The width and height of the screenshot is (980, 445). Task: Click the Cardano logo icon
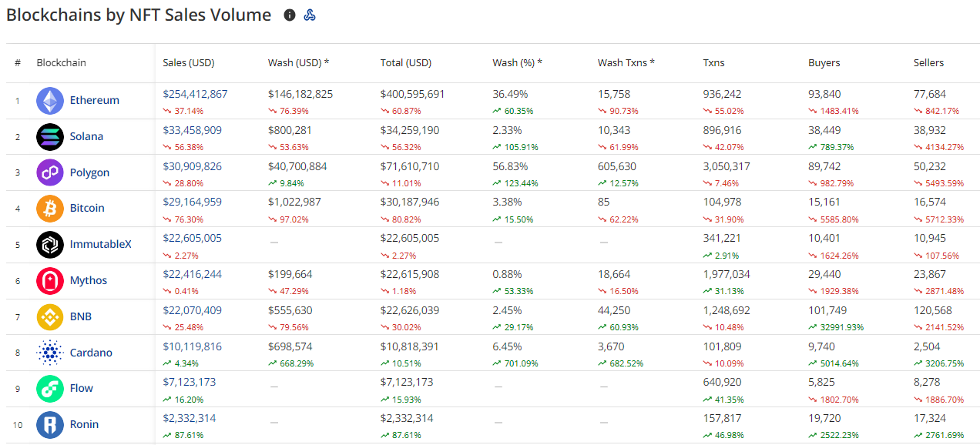click(50, 353)
